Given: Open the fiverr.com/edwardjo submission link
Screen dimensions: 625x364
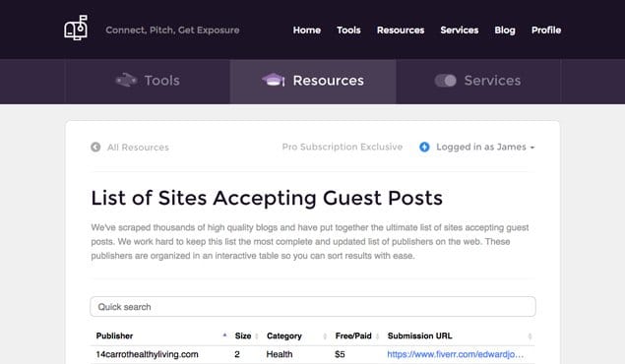Looking at the screenshot, I should pos(455,354).
